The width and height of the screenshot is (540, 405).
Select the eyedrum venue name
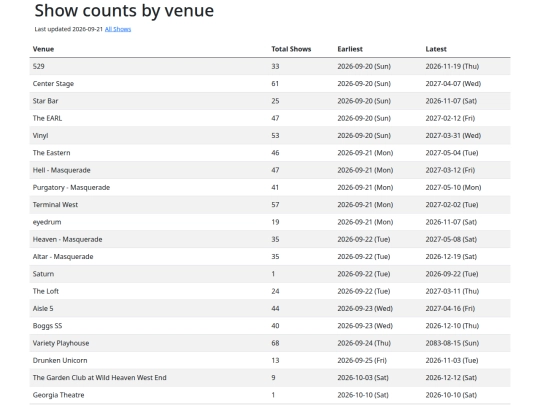click(x=47, y=222)
